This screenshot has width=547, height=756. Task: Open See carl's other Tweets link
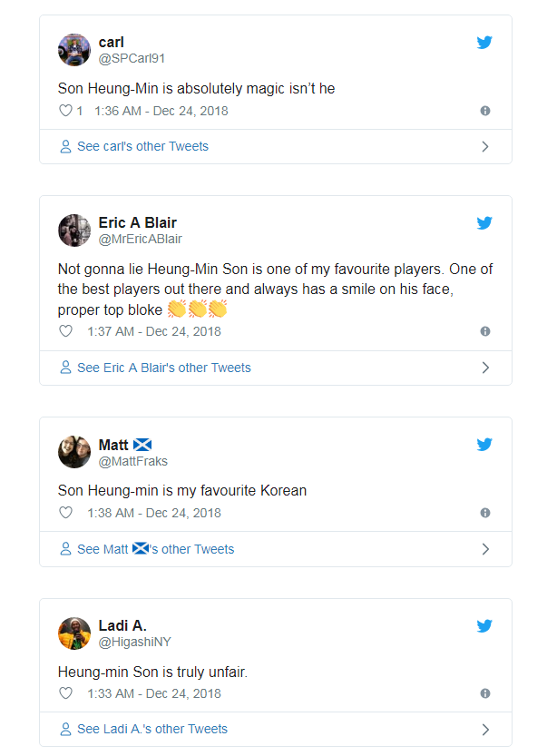(134, 147)
